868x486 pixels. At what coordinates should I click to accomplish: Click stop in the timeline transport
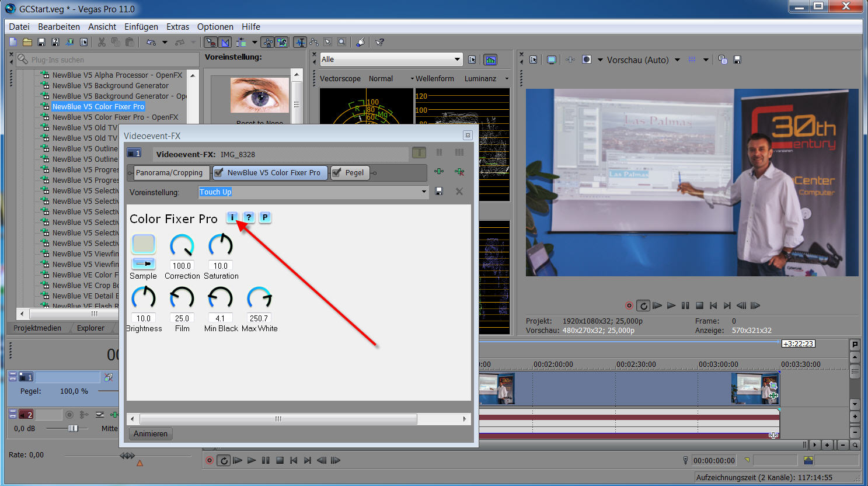(280, 460)
